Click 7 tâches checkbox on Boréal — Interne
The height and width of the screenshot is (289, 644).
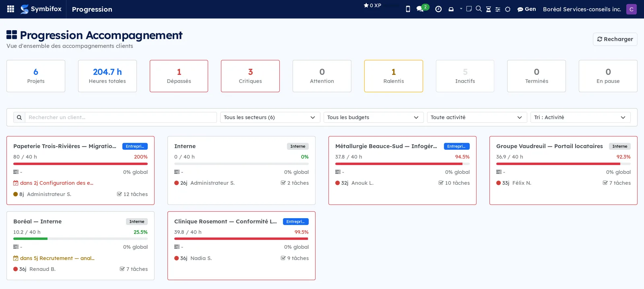pyautogui.click(x=122, y=269)
